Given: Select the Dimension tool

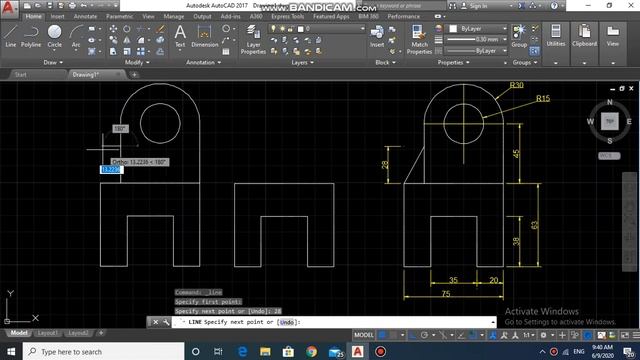Looking at the screenshot, I should pyautogui.click(x=204, y=36).
